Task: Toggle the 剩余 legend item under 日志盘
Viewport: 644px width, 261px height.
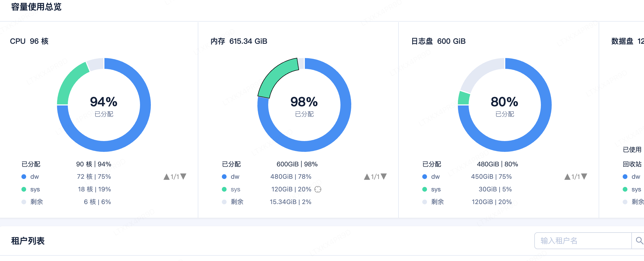Action: click(x=433, y=202)
